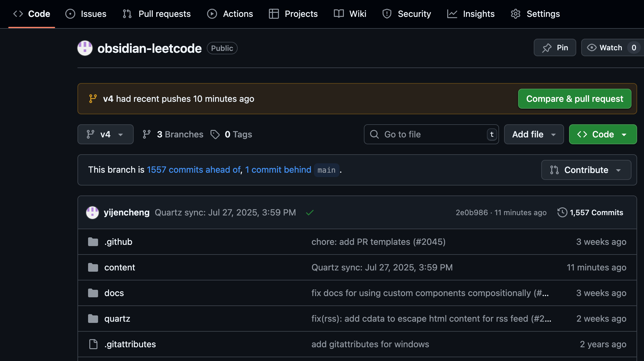The width and height of the screenshot is (644, 361).
Task: View the 1,557 Commits history
Action: [590, 212]
